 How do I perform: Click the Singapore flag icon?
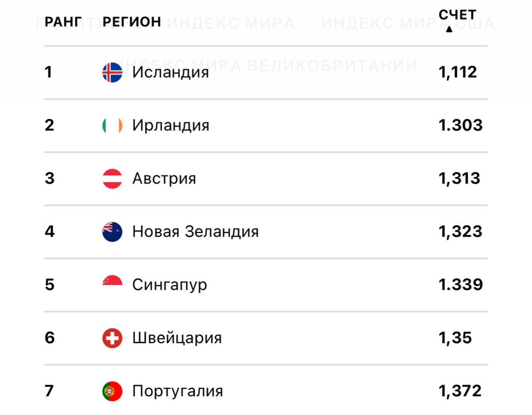click(x=112, y=282)
